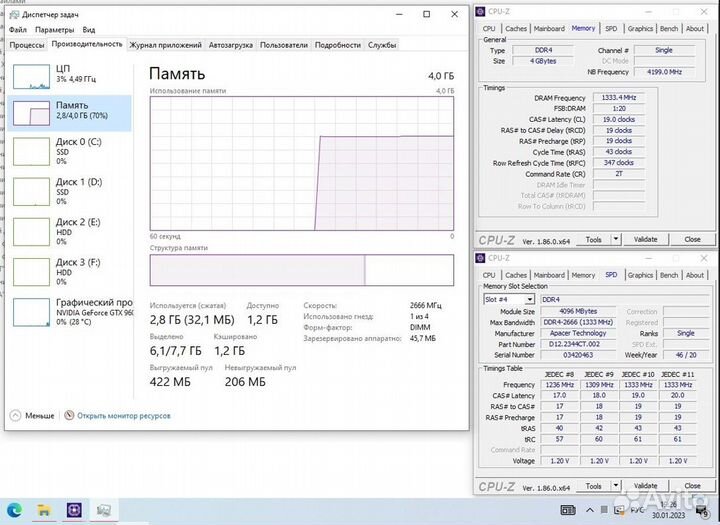
Task: Click memory composition bar
Action: [x=302, y=270]
